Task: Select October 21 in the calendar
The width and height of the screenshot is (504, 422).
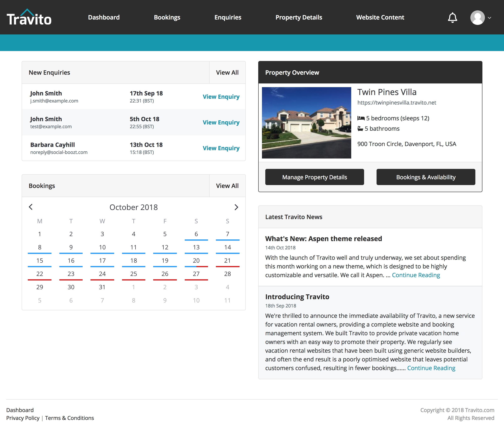Action: pyautogui.click(x=228, y=261)
